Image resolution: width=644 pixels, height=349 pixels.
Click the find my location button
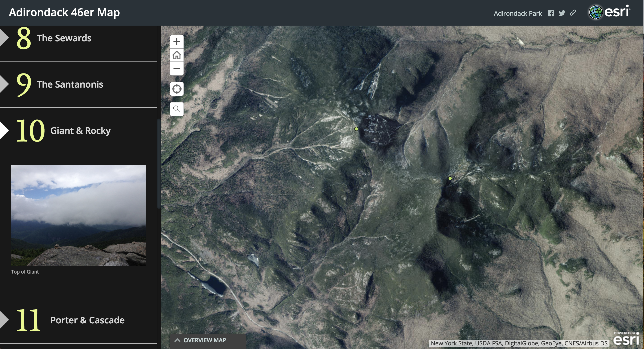tap(177, 89)
